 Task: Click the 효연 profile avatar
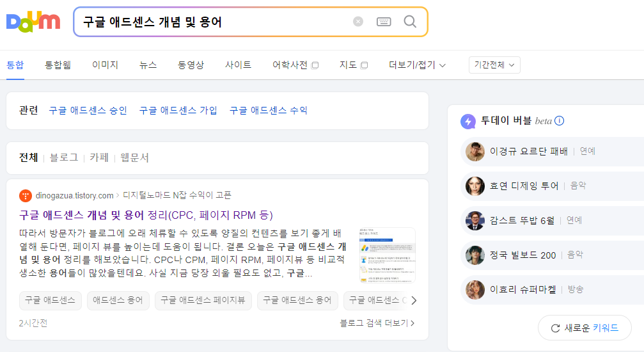[475, 186]
